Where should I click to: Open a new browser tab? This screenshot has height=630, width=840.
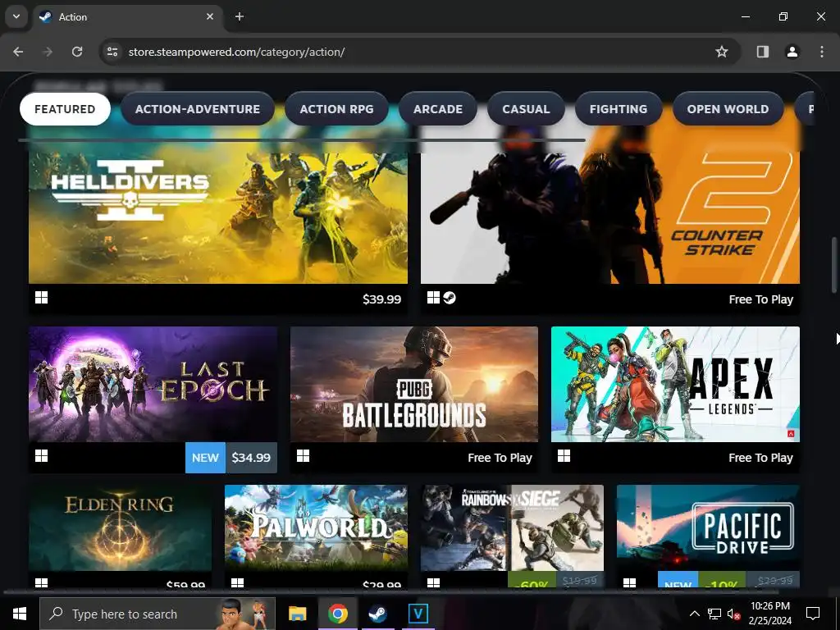pyautogui.click(x=240, y=16)
